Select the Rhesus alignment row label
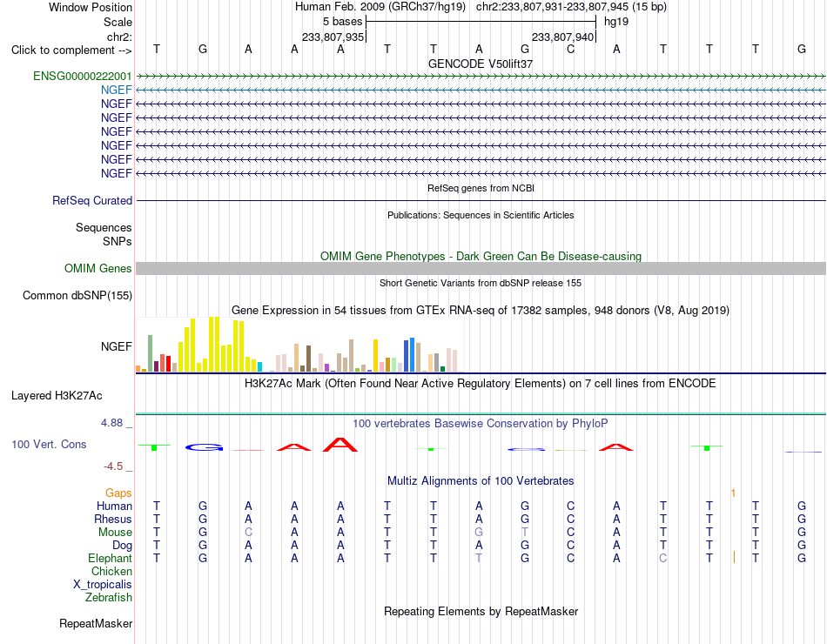This screenshot has height=644, width=827. point(113,519)
